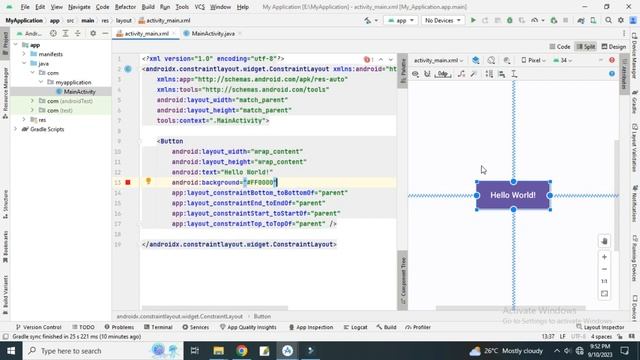Click red color swatch in gutter line 13
Viewport: 640px width, 360px height.
pyautogui.click(x=128, y=182)
